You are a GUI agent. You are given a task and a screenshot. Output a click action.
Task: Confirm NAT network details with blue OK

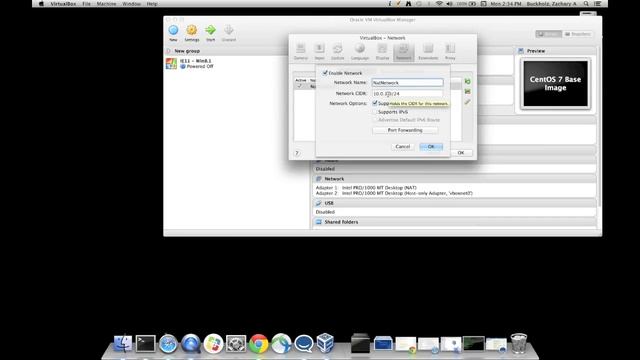[431, 147]
